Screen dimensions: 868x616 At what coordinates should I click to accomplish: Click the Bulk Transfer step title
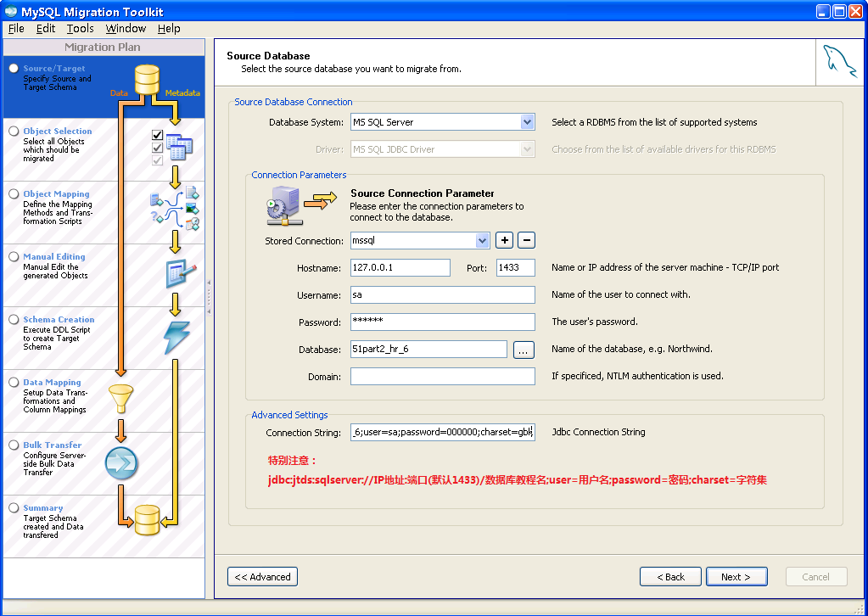[x=53, y=445]
